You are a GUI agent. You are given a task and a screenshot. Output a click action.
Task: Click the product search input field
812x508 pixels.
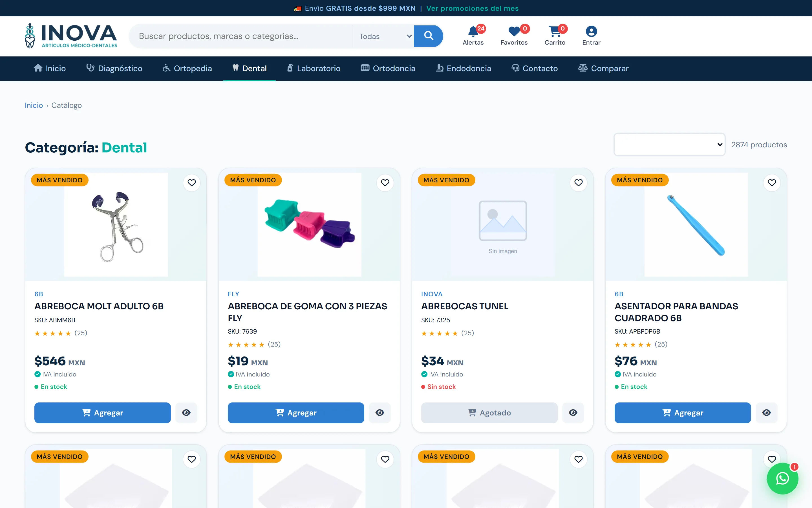[x=241, y=36]
